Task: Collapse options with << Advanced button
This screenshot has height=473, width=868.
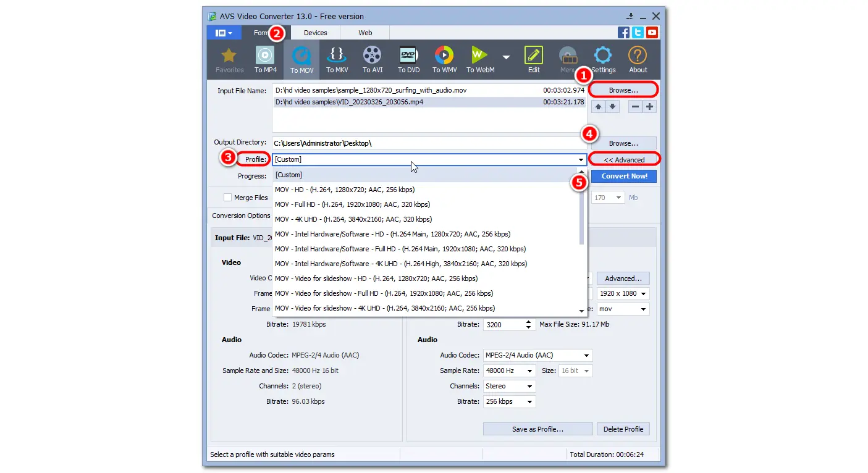Action: coord(624,160)
